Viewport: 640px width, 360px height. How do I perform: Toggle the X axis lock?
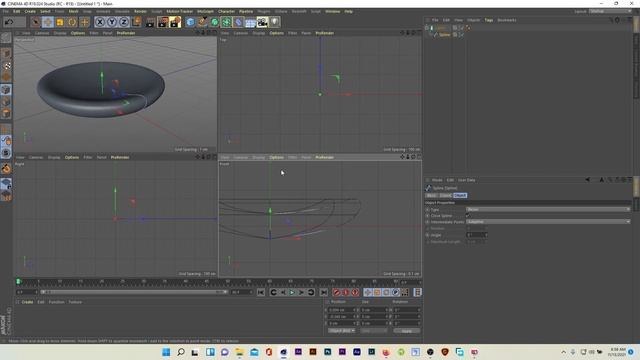pyautogui.click(x=100, y=22)
